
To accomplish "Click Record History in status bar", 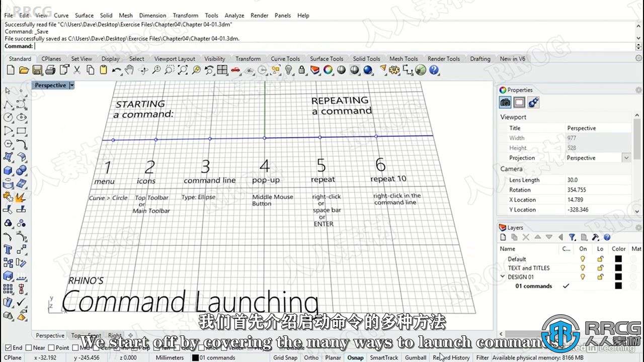I will (451, 357).
